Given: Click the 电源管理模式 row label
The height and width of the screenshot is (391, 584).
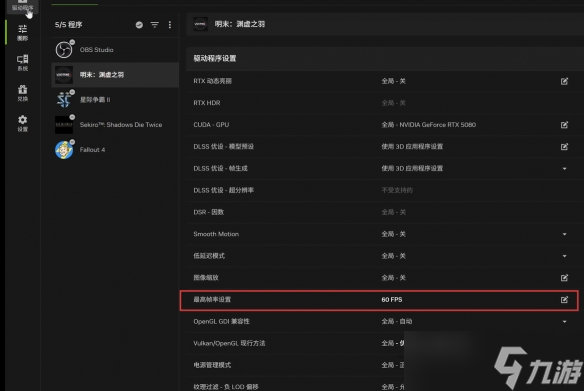Looking at the screenshot, I should click(x=212, y=365).
